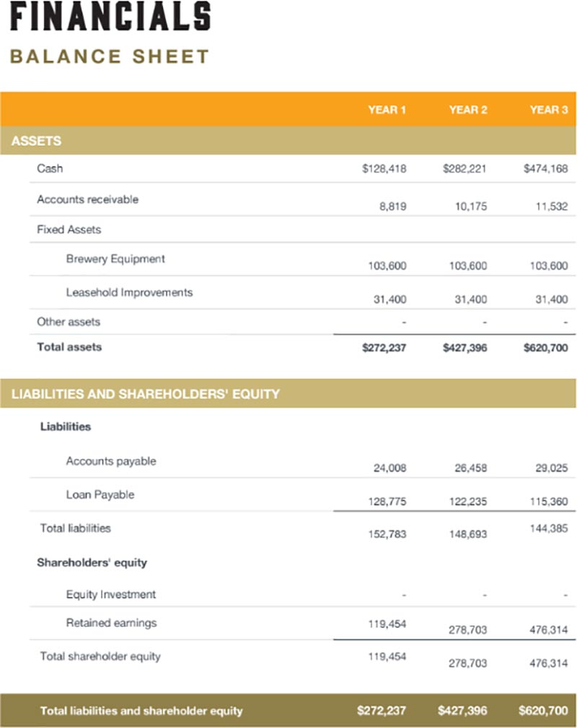Click the Fixed Assets label
Viewport: 577px width, 728px height.
point(69,229)
